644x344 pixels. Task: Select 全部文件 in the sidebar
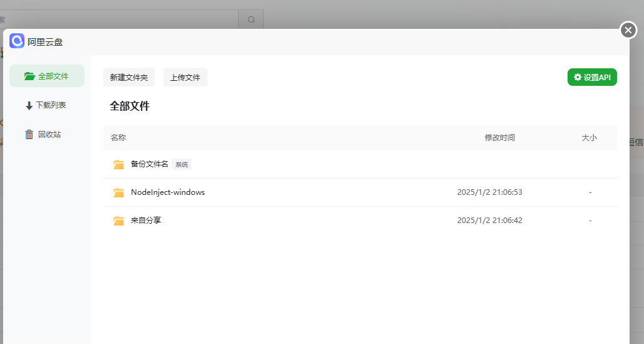[47, 76]
